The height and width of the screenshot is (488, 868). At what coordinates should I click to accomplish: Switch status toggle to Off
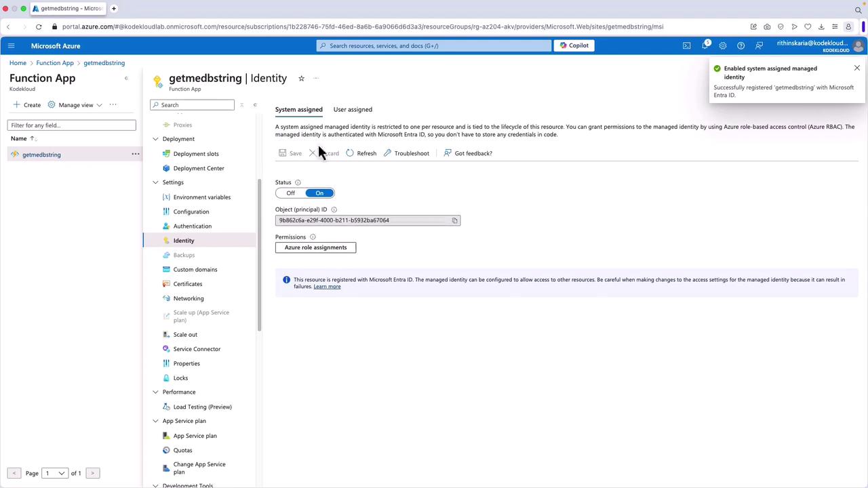point(290,193)
